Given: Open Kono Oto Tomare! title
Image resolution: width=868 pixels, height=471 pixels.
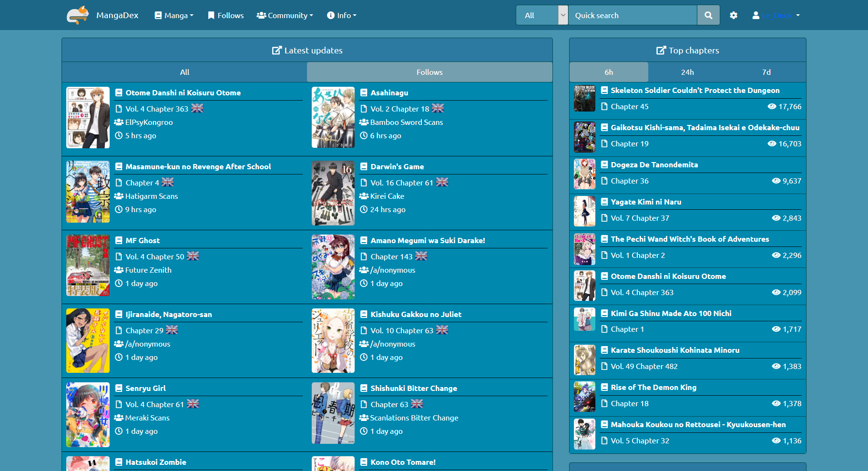Looking at the screenshot, I should pyautogui.click(x=403, y=462).
